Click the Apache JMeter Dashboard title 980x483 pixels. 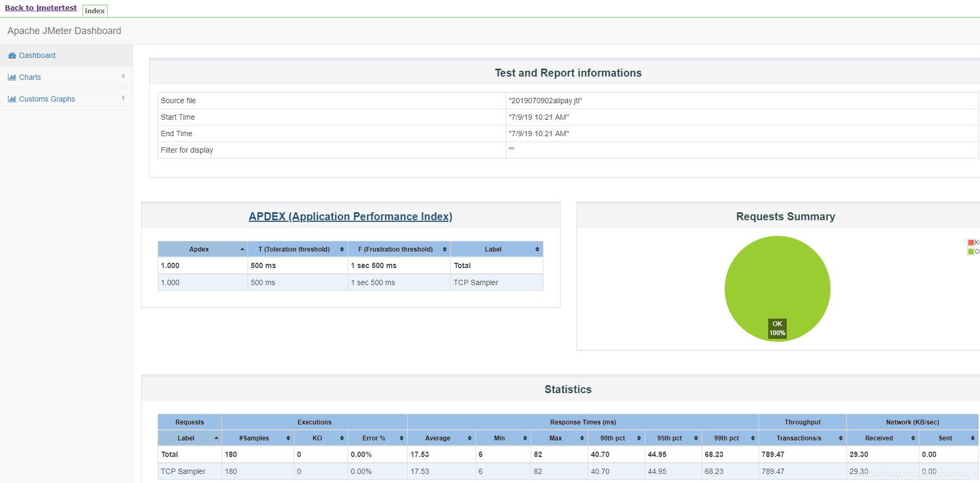[x=64, y=31]
